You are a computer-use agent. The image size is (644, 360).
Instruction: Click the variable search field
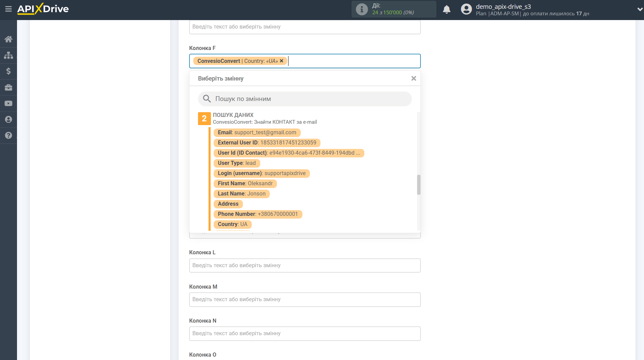[305, 99]
